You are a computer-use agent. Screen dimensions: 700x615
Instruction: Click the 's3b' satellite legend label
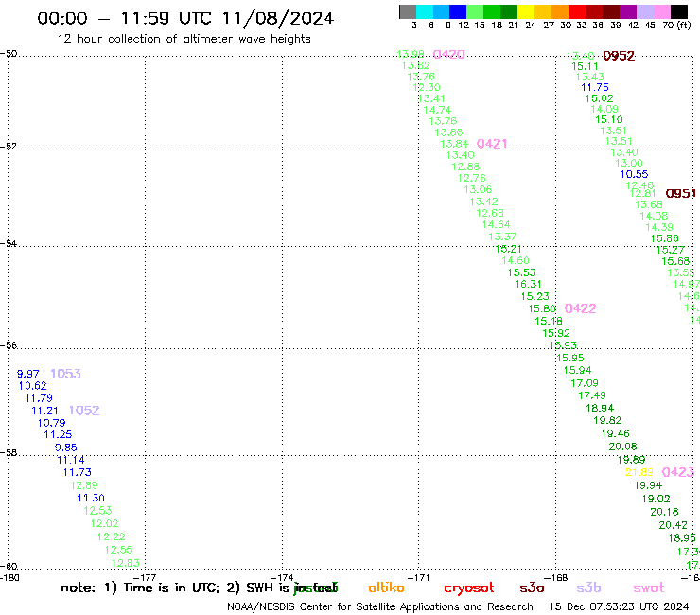pyautogui.click(x=588, y=588)
